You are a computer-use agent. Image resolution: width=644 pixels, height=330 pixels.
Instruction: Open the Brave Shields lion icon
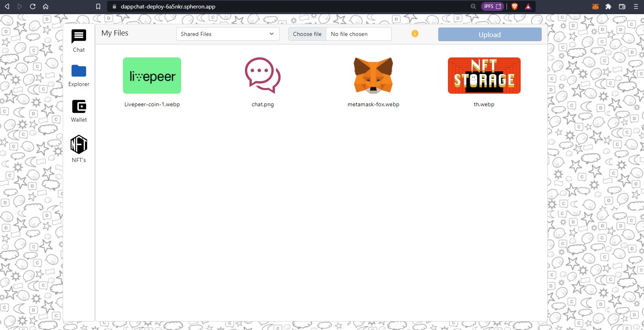pyautogui.click(x=515, y=6)
